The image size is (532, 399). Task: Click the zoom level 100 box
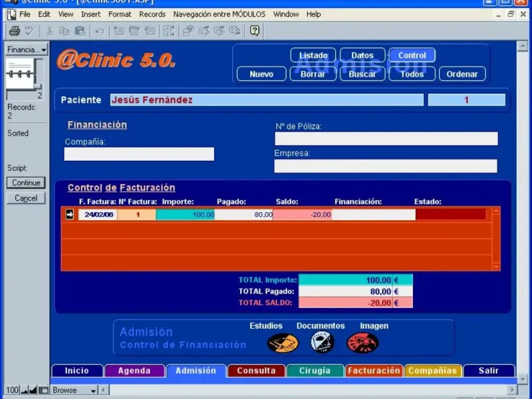[x=13, y=390]
